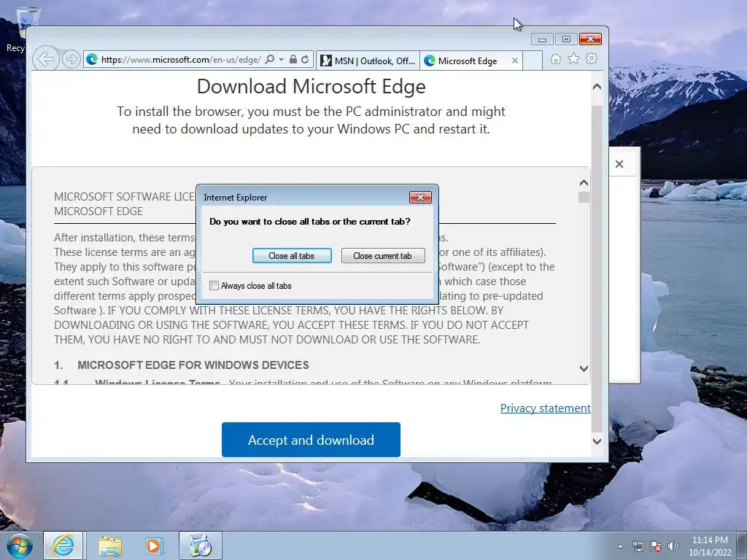Open the clock showing 11:14 PM
The image size is (747, 560).
709,546
